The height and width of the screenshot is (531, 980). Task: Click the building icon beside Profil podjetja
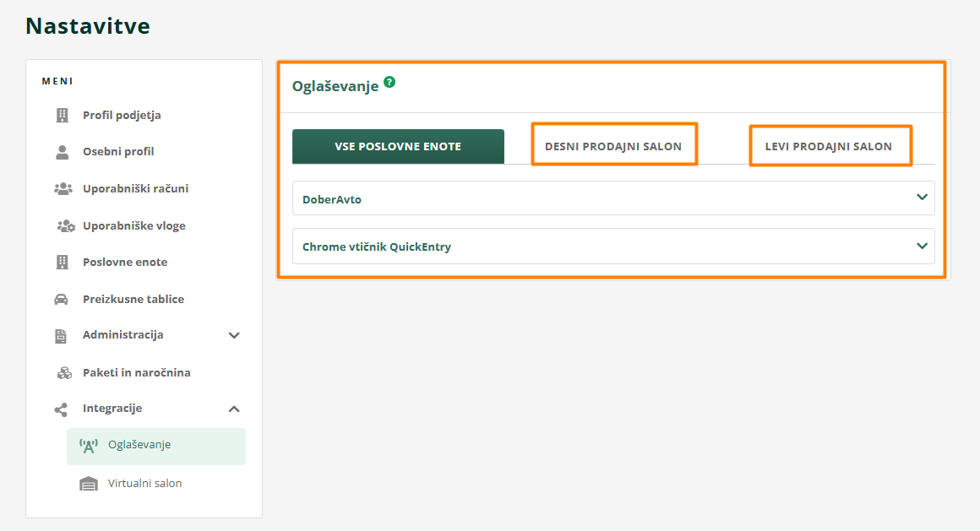[62, 116]
